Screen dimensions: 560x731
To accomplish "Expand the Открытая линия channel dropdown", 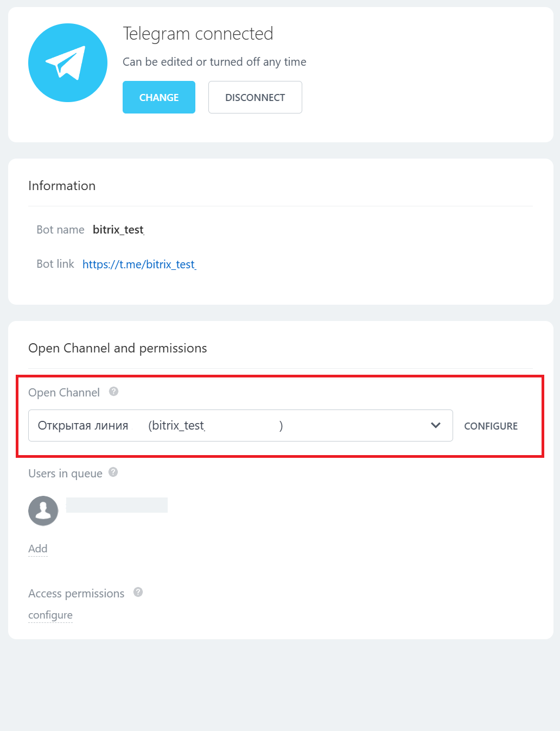I will [x=435, y=425].
